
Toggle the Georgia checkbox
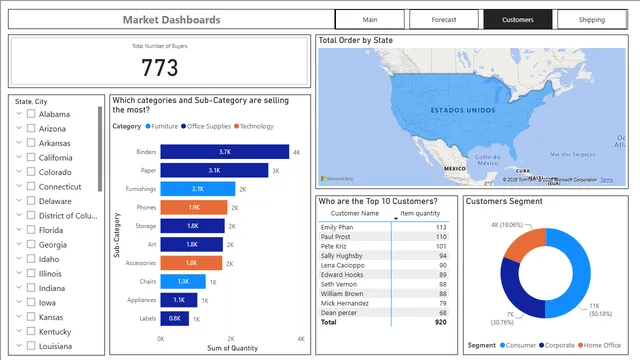pos(31,244)
